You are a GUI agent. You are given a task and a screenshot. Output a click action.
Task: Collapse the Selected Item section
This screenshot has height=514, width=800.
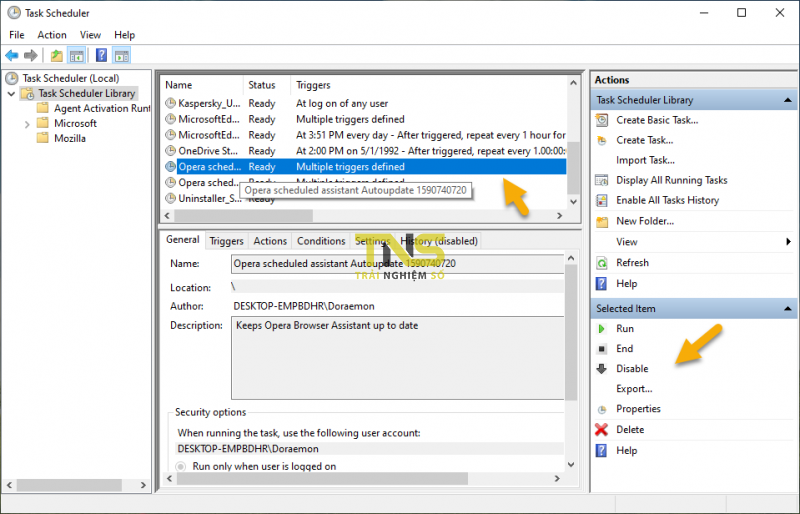[788, 309]
